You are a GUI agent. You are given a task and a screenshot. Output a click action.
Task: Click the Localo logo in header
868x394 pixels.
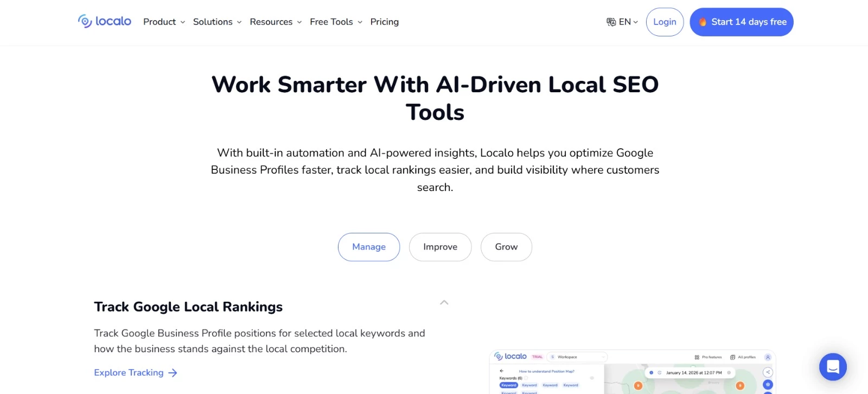tap(105, 21)
